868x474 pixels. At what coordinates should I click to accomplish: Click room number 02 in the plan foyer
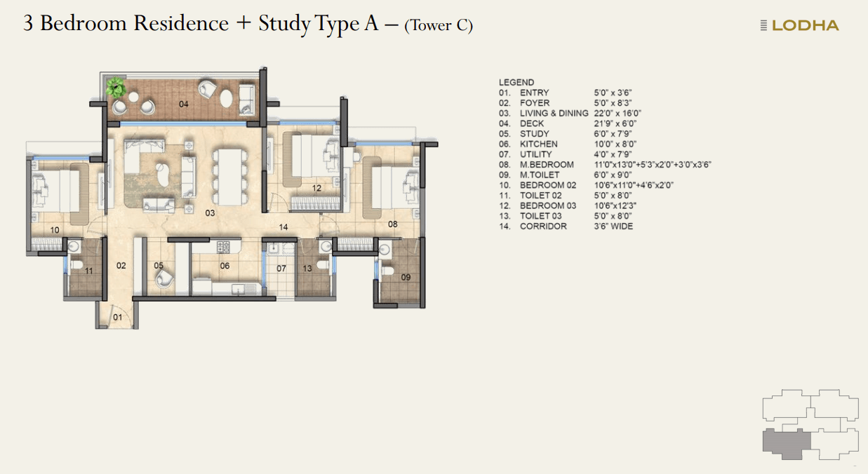coord(121,266)
